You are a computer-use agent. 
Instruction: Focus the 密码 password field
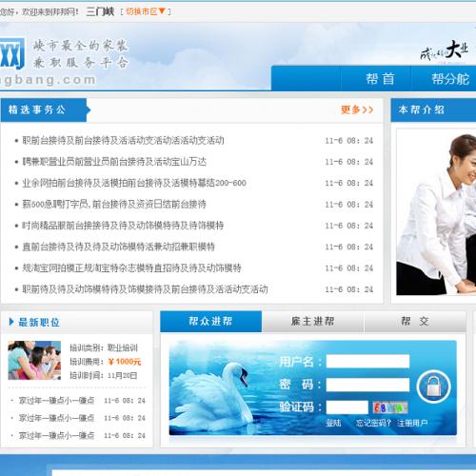[367, 385]
